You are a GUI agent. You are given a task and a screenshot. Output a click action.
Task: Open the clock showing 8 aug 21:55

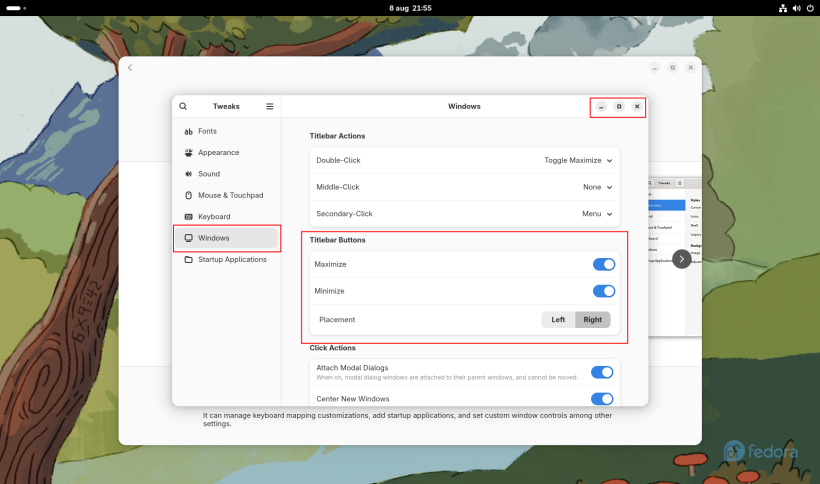coord(410,8)
